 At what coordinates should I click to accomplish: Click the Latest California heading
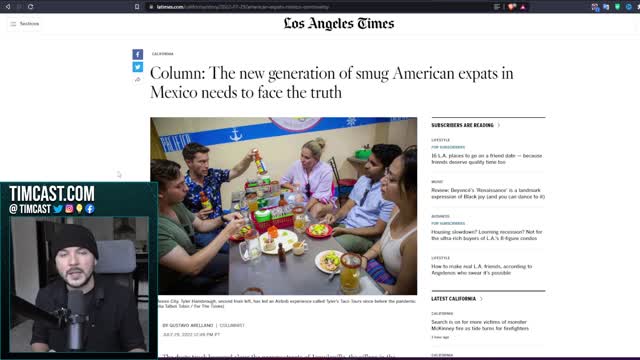pyautogui.click(x=453, y=299)
